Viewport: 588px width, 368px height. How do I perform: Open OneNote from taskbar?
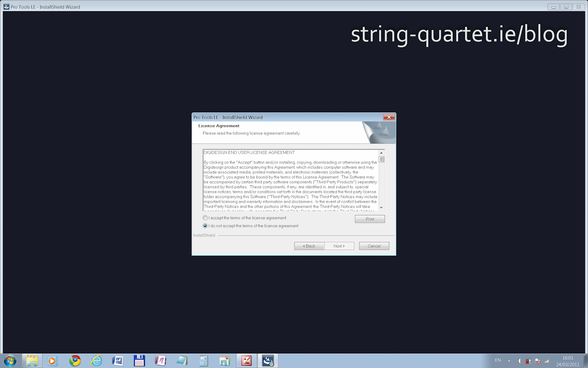160,361
